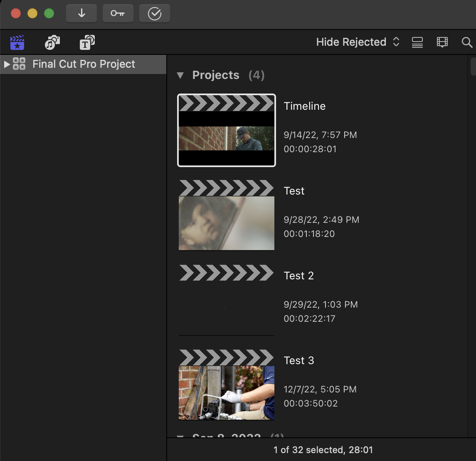Screen dimensions: 476x461
Task: Click the date 12/7/22, 5:05 PM
Action: (x=320, y=389)
